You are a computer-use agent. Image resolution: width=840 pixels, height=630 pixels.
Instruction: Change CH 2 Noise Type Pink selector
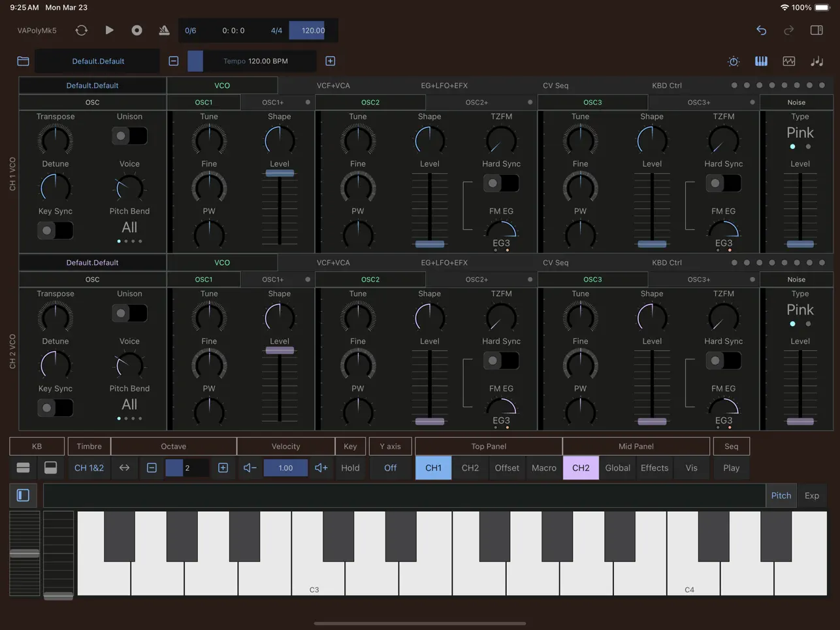point(800,310)
